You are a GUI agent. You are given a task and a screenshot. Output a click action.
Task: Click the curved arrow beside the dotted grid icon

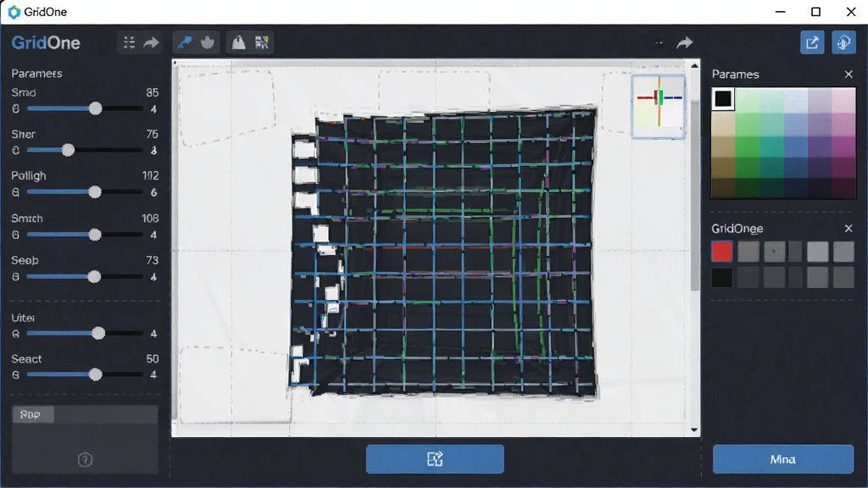[151, 42]
